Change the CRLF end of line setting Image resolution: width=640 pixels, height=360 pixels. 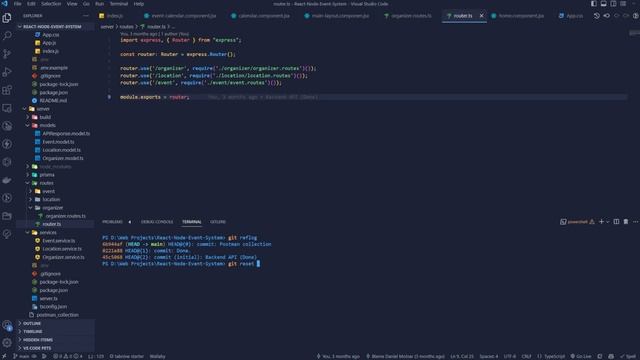pos(527,356)
